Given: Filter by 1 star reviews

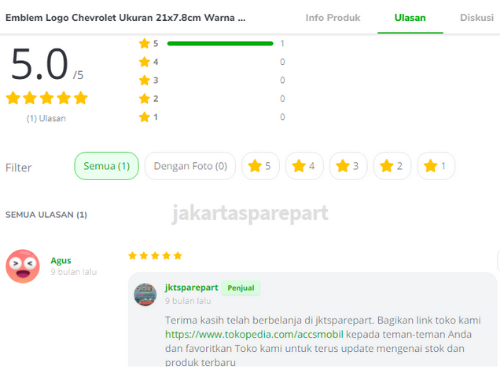Looking at the screenshot, I should coord(436,166).
